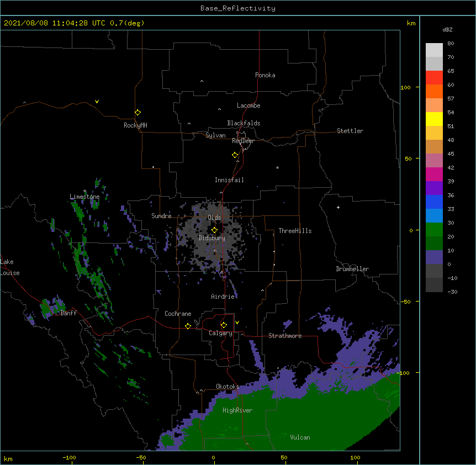Image resolution: width=476 pixels, height=465 pixels.
Task: Select the Vulcan label
Action: tap(300, 437)
